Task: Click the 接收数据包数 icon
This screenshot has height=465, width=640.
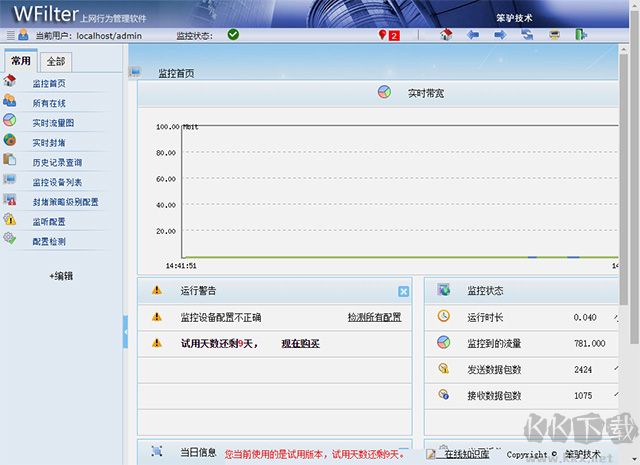Action: (x=444, y=395)
